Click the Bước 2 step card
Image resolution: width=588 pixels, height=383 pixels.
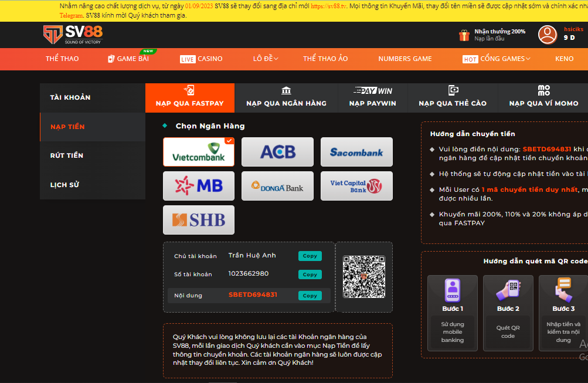coord(508,313)
